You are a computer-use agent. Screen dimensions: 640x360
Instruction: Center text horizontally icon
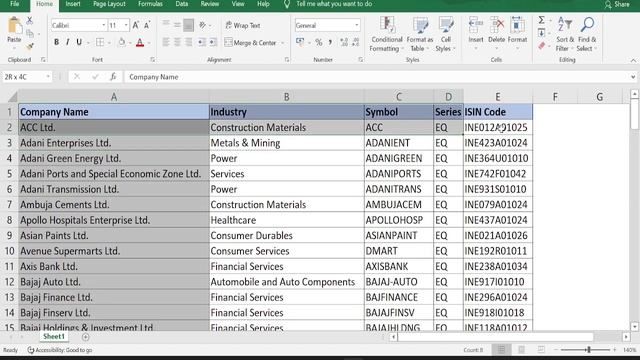[177, 42]
